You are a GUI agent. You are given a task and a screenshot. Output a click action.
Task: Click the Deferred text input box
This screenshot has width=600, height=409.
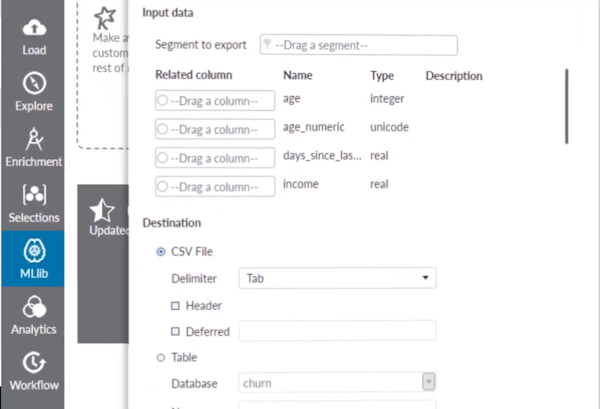[x=337, y=331]
